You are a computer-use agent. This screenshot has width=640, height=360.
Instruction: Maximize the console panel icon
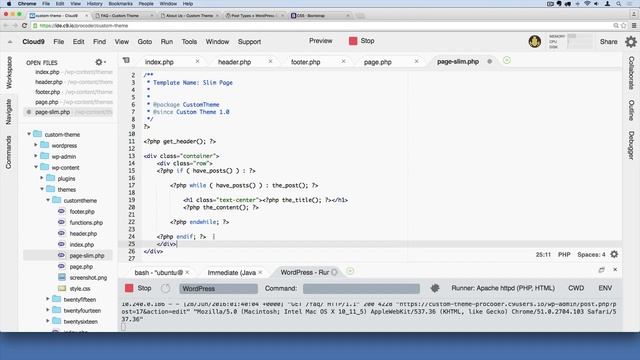pyautogui.click(x=601, y=270)
